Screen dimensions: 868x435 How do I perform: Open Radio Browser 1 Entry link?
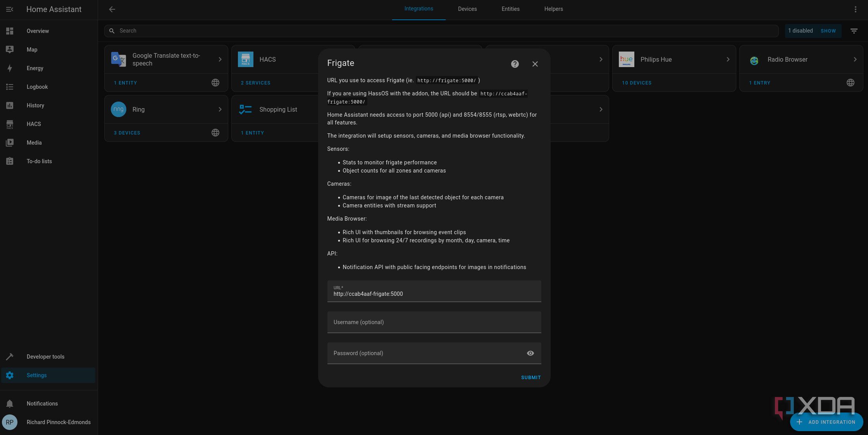point(759,83)
